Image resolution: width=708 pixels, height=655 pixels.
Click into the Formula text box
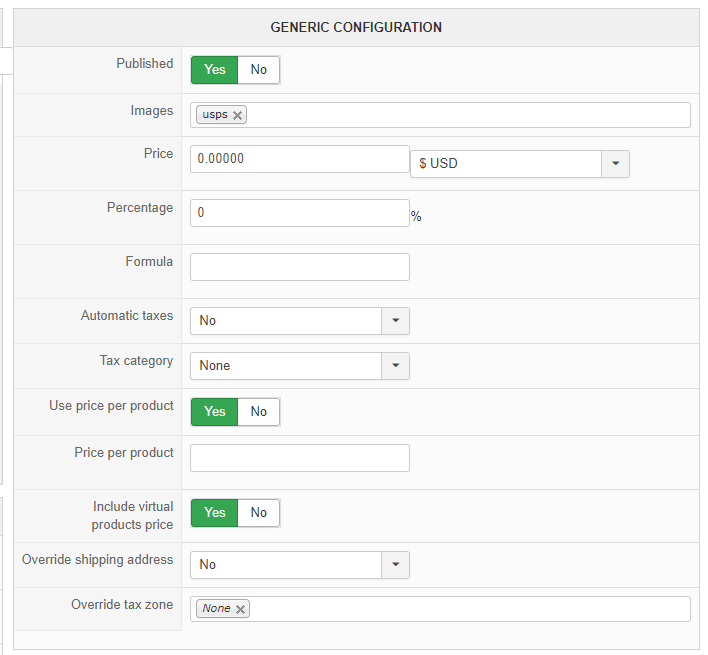coord(299,267)
